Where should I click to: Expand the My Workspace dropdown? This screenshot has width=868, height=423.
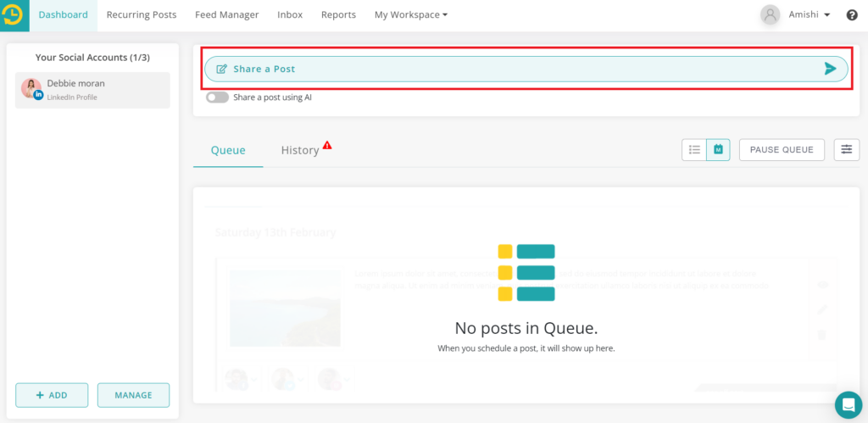tap(411, 15)
